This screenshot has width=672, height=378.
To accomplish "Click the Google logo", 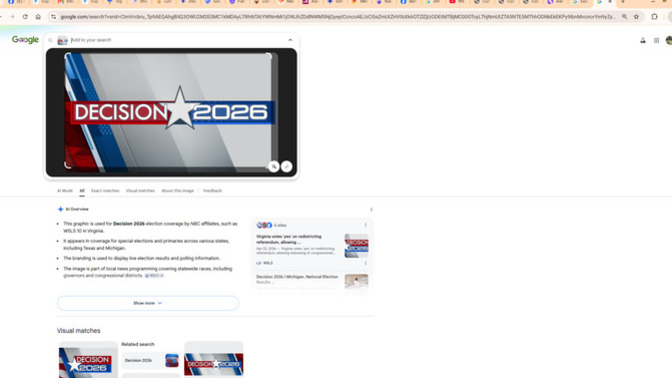I will [25, 40].
